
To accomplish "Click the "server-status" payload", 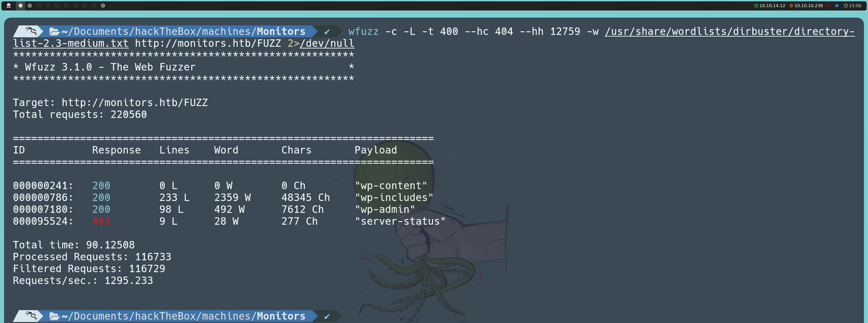I will [400, 221].
